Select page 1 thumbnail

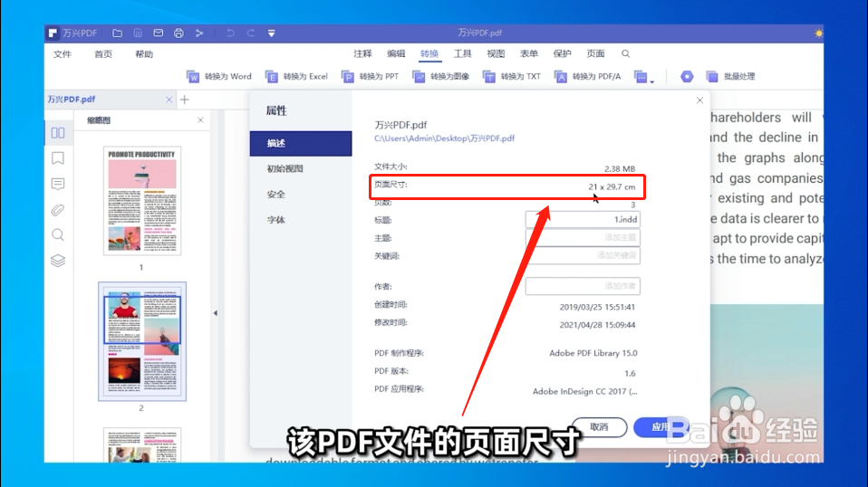[x=142, y=201]
